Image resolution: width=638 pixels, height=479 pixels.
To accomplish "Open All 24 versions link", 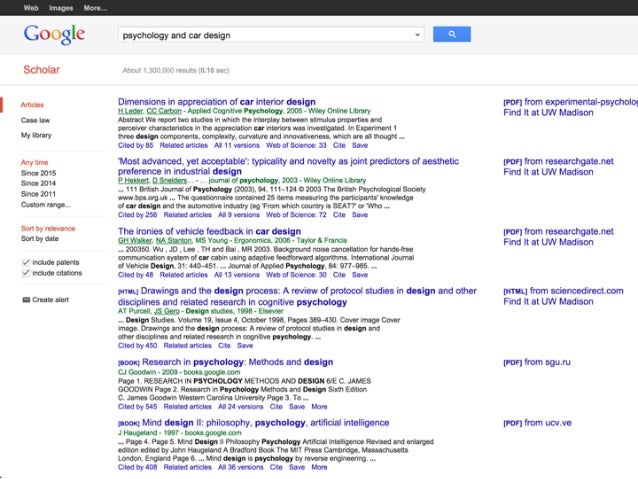I will pos(240,407).
